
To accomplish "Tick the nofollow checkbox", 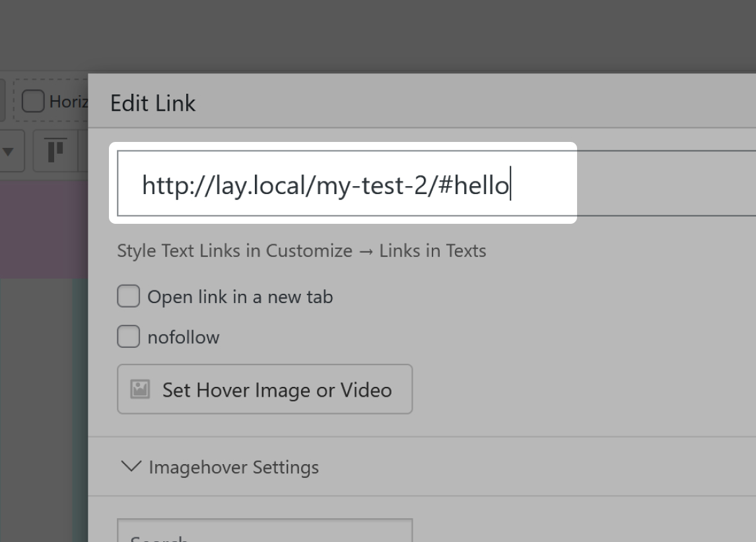I will point(129,337).
